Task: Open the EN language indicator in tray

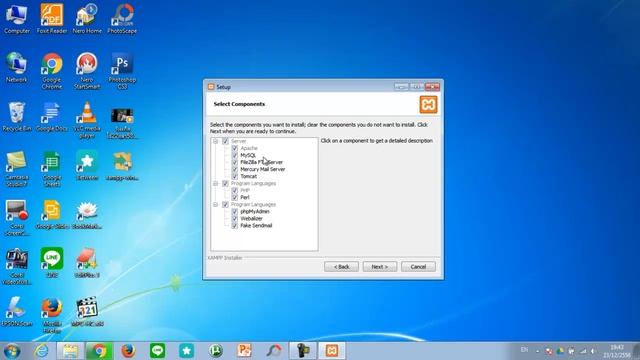Action: (524, 350)
